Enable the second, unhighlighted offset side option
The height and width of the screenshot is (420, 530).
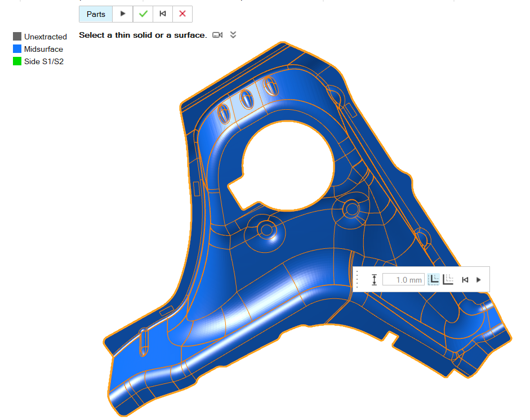pyautogui.click(x=448, y=279)
